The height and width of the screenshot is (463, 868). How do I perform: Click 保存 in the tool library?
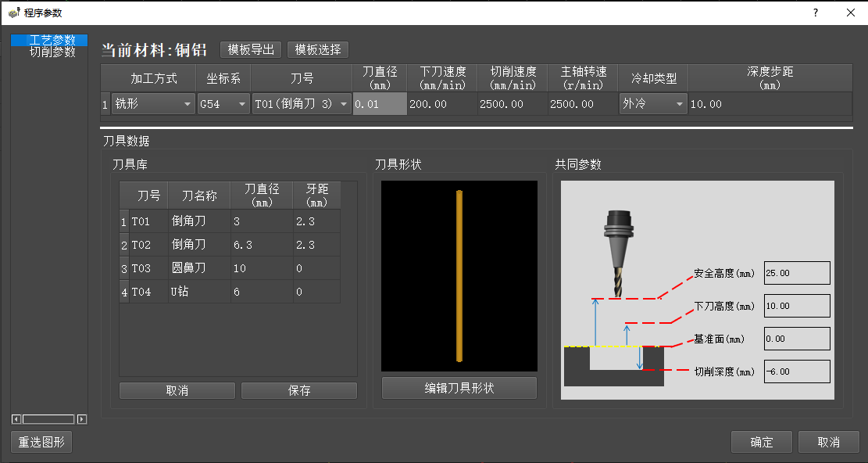[x=299, y=390]
